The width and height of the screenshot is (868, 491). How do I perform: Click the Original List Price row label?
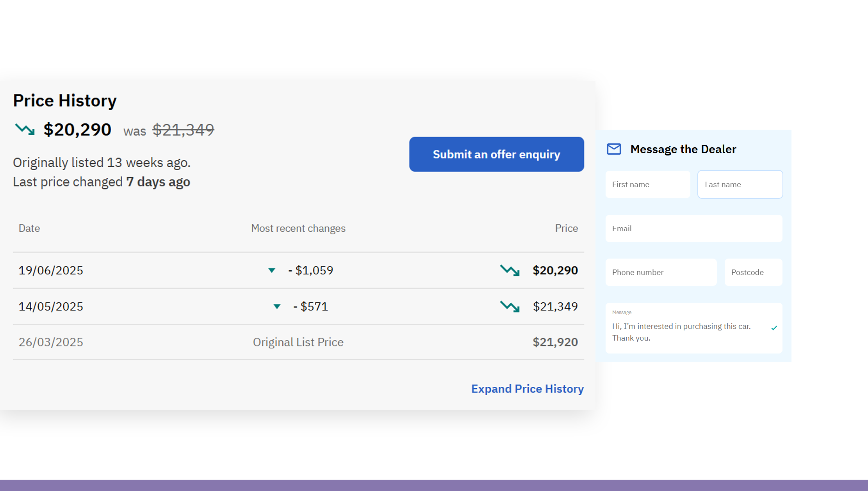pyautogui.click(x=298, y=342)
